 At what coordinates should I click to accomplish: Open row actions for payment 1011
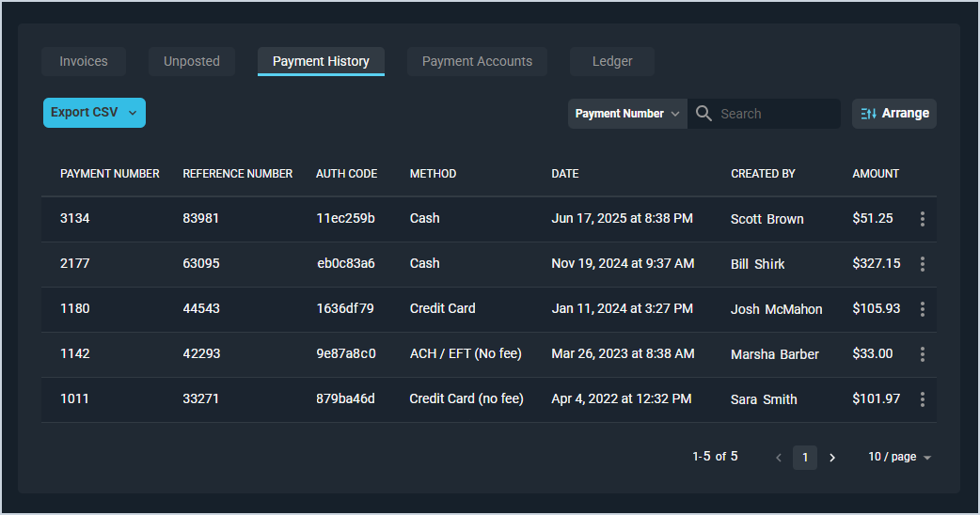922,399
